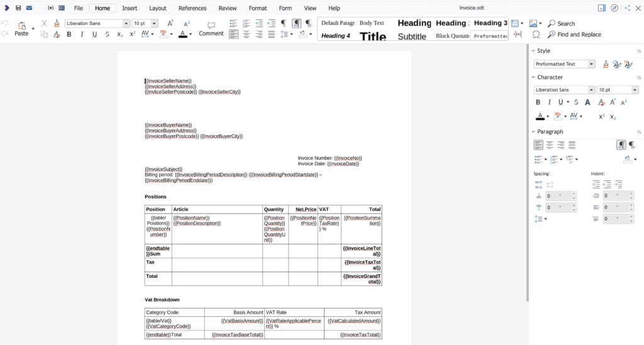644x345 pixels.
Task: Toggle Formatting Marks pilcrow in the toolbar
Action: (x=283, y=23)
